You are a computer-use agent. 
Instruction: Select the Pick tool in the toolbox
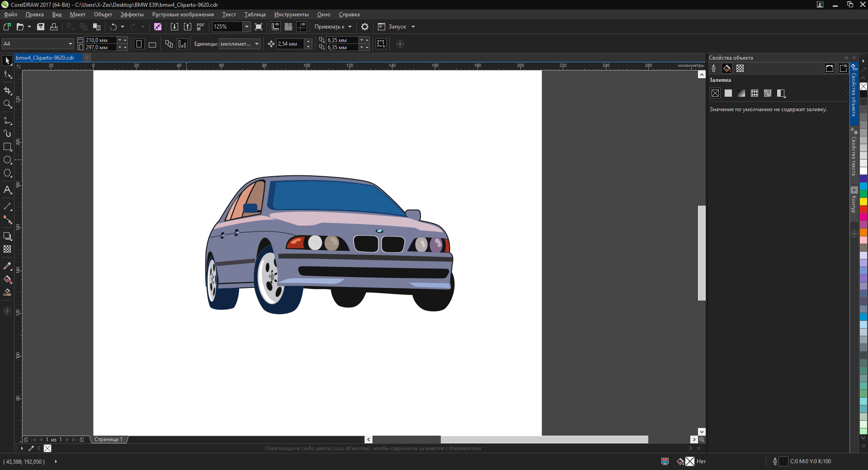point(7,61)
